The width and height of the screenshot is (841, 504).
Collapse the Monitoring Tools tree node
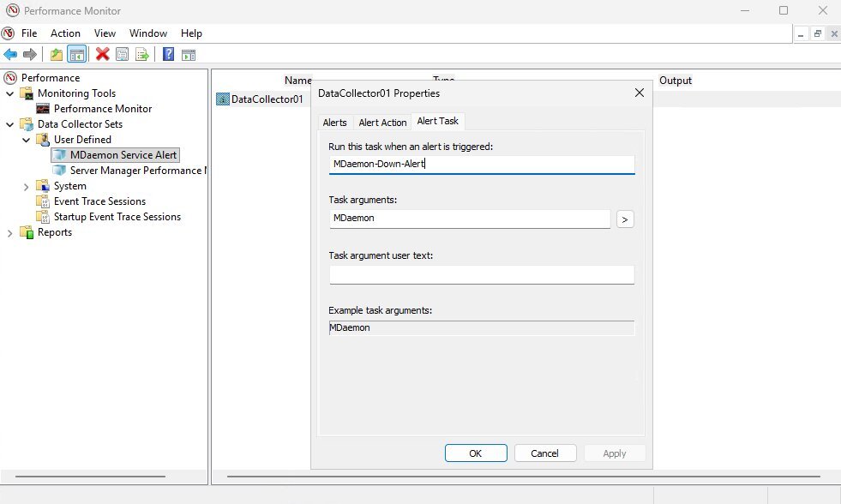click(x=9, y=93)
